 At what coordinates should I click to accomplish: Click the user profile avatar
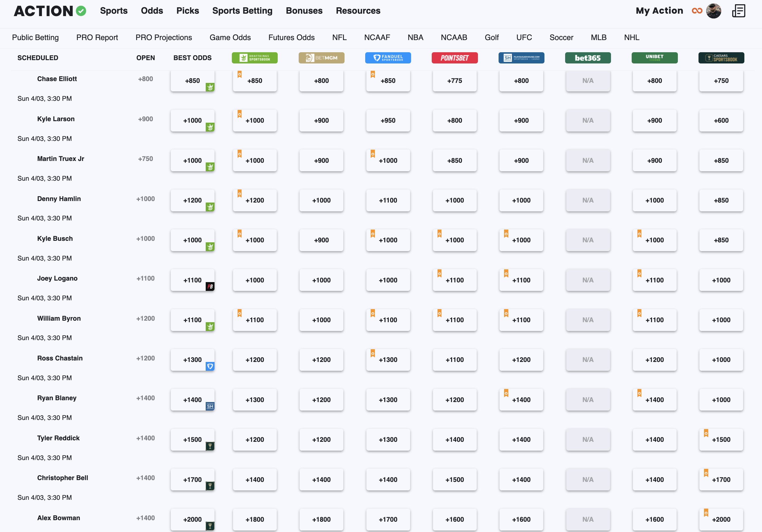point(714,11)
